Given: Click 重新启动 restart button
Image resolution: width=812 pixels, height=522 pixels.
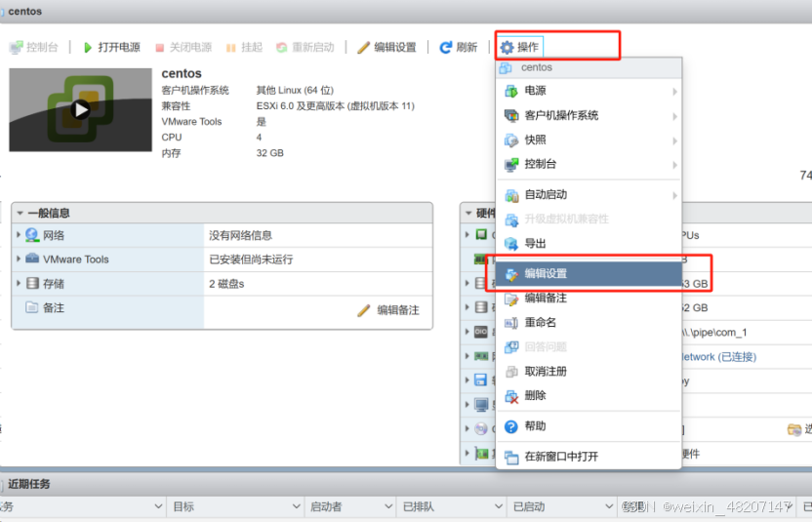Looking at the screenshot, I should (305, 47).
